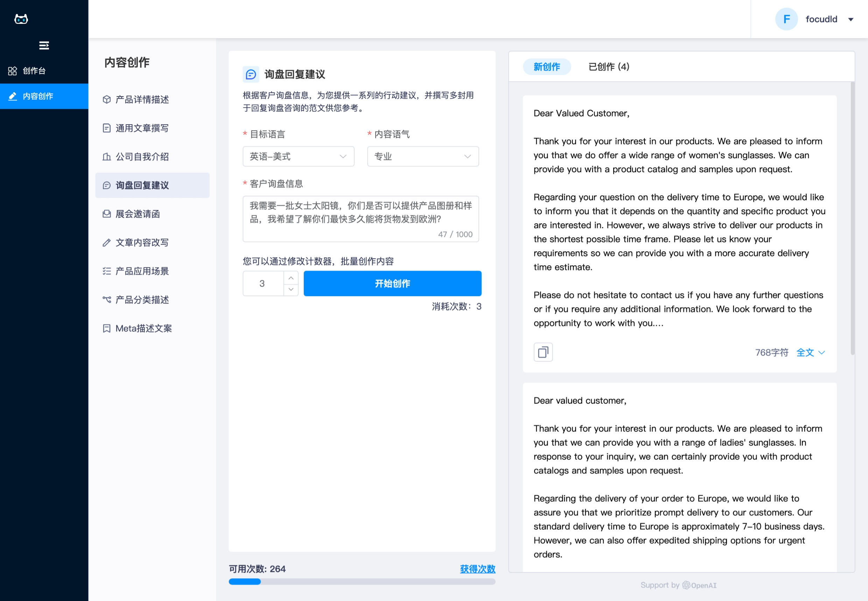Choose 产品分类描述 in content menu
This screenshot has width=868, height=601.
coord(142,300)
